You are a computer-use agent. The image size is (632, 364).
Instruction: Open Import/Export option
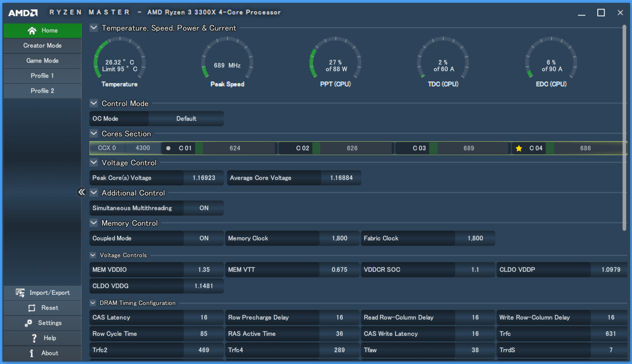coord(43,293)
